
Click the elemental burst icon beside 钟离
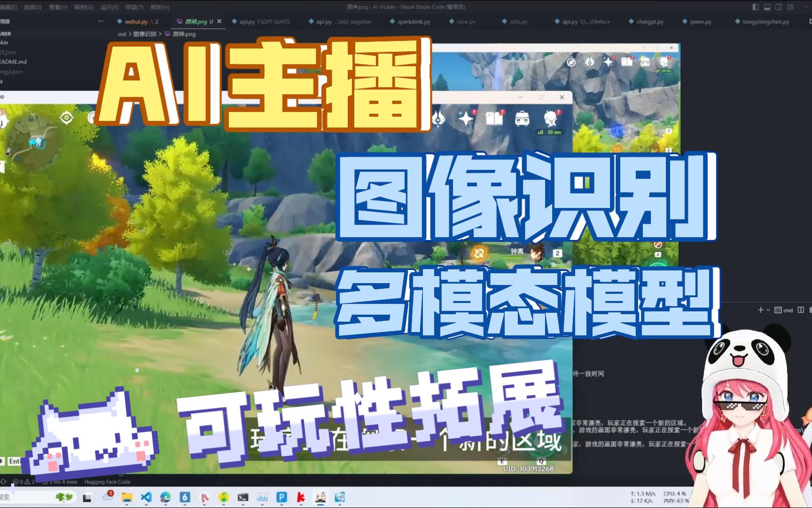(x=480, y=254)
